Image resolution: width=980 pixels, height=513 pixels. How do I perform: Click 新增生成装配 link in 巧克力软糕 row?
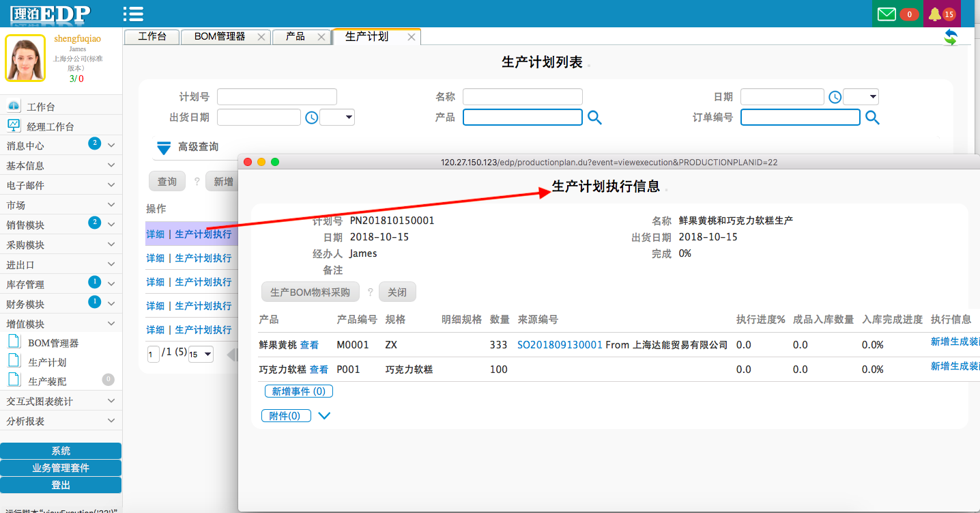coord(955,366)
